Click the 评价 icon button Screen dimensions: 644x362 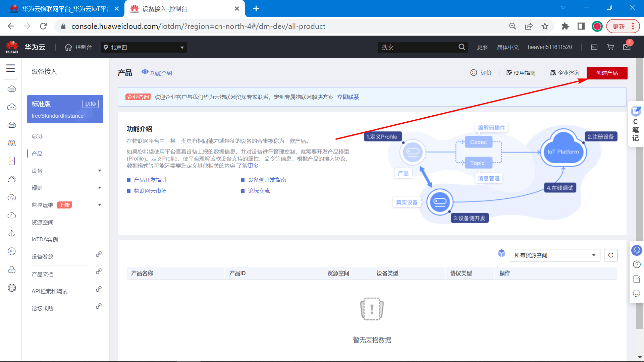click(x=474, y=72)
